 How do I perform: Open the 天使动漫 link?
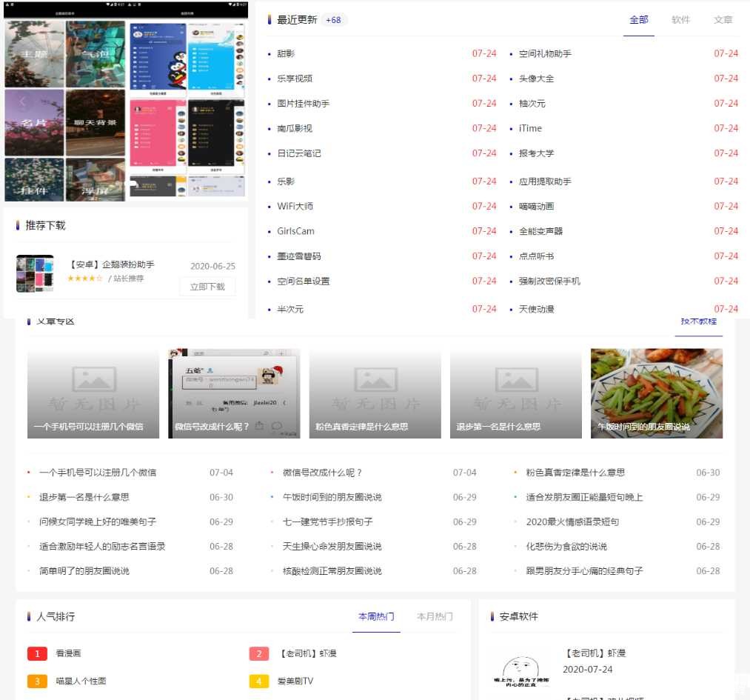point(536,309)
